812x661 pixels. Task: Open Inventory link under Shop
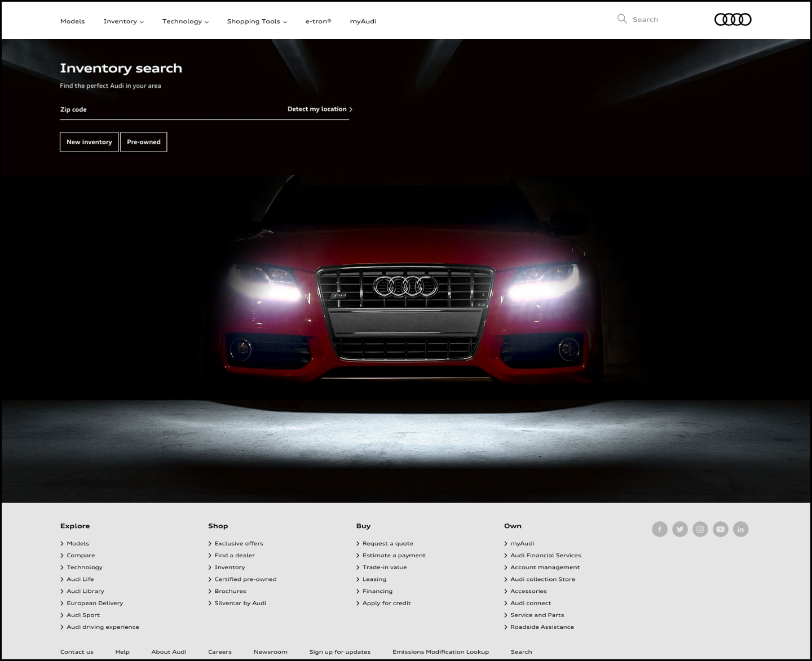pos(230,567)
